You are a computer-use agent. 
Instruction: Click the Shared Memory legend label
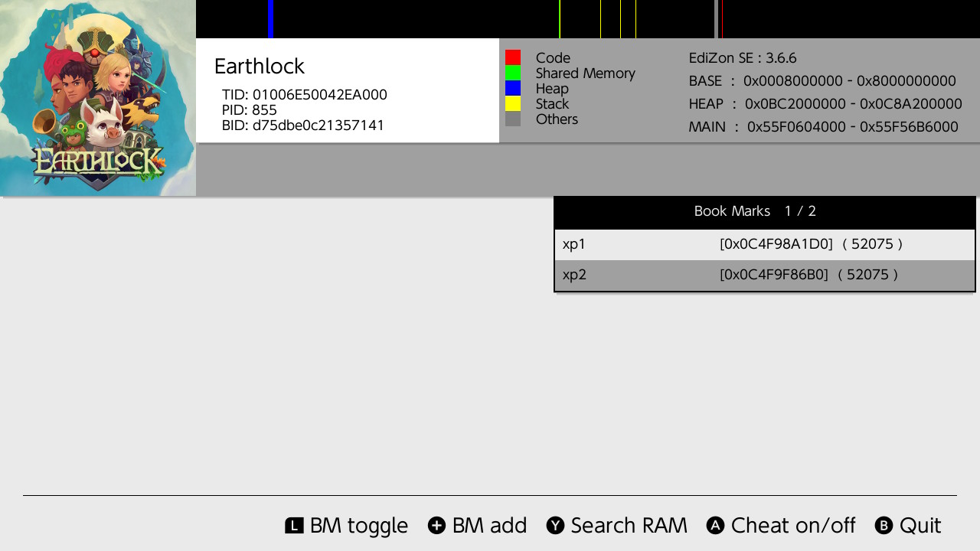coord(586,73)
